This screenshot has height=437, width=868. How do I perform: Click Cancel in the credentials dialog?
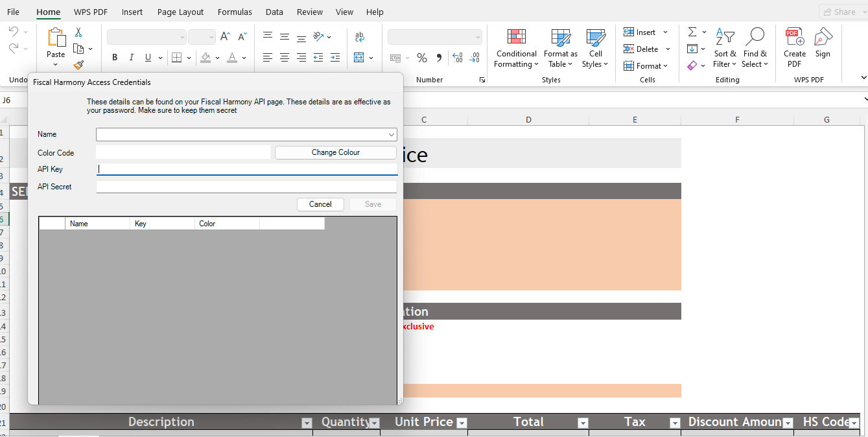(x=320, y=204)
